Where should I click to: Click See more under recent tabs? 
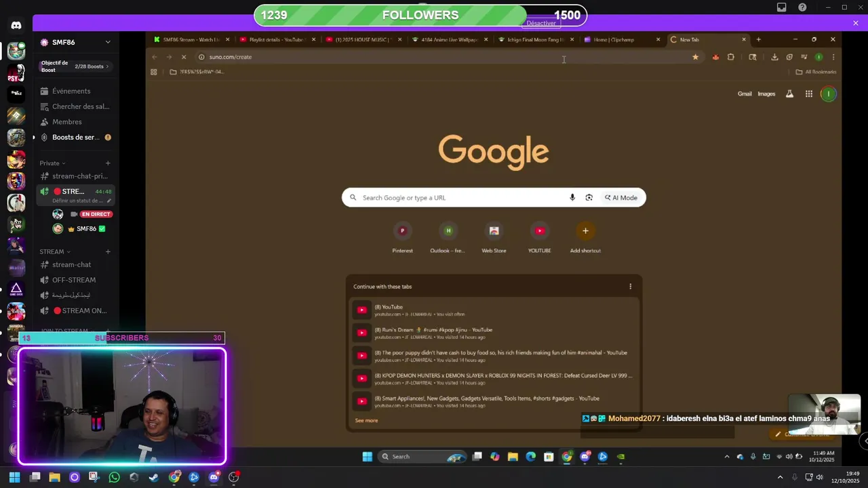pos(366,421)
